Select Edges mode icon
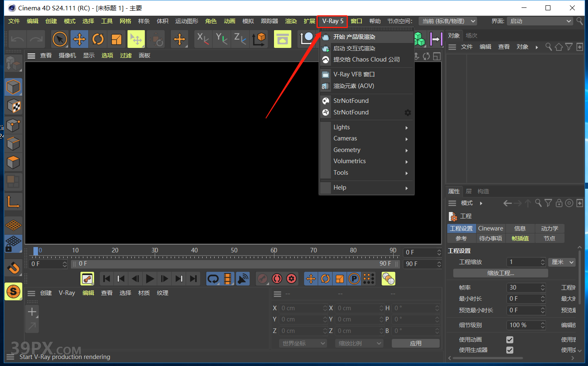 13,144
